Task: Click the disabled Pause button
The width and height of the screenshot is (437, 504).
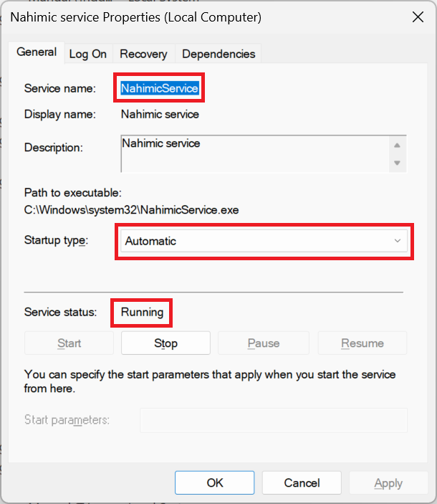Action: click(263, 343)
